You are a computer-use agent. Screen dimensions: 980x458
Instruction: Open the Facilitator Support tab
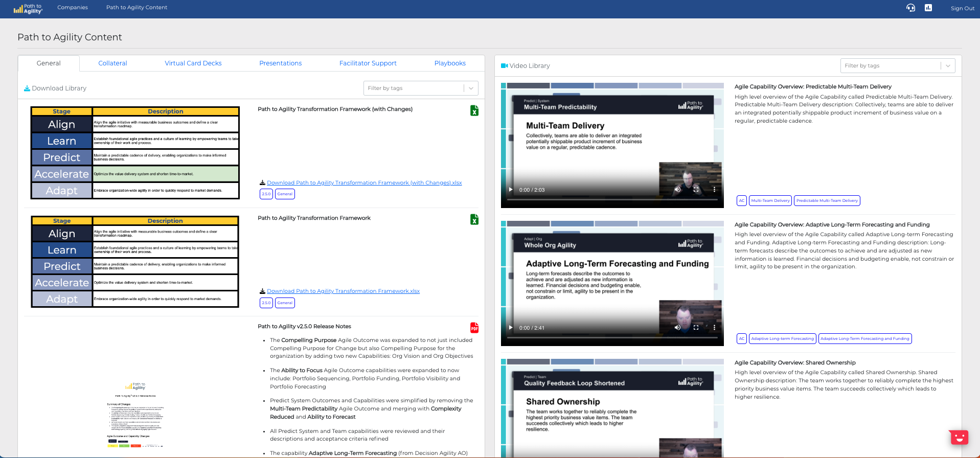368,63
